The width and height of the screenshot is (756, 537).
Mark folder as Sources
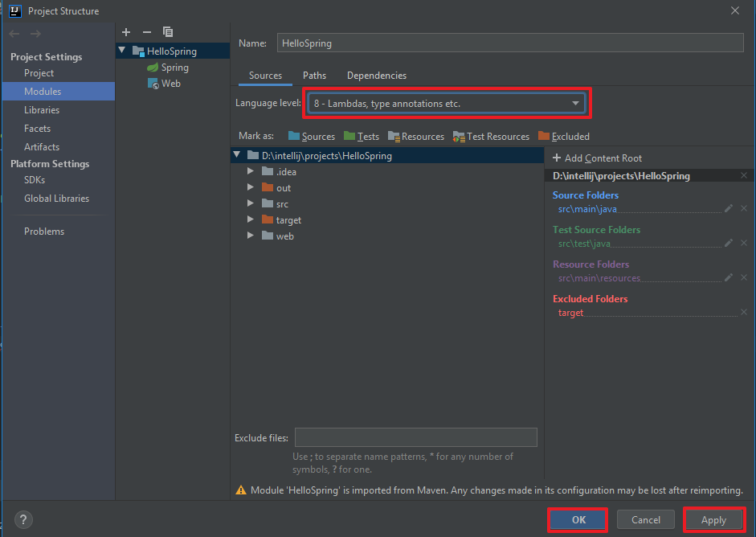[312, 137]
